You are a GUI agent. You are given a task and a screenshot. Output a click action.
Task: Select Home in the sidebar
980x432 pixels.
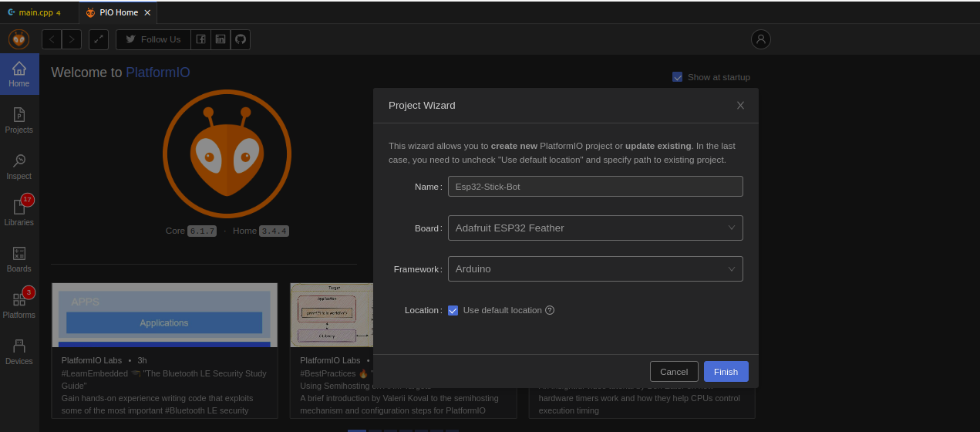(19, 74)
